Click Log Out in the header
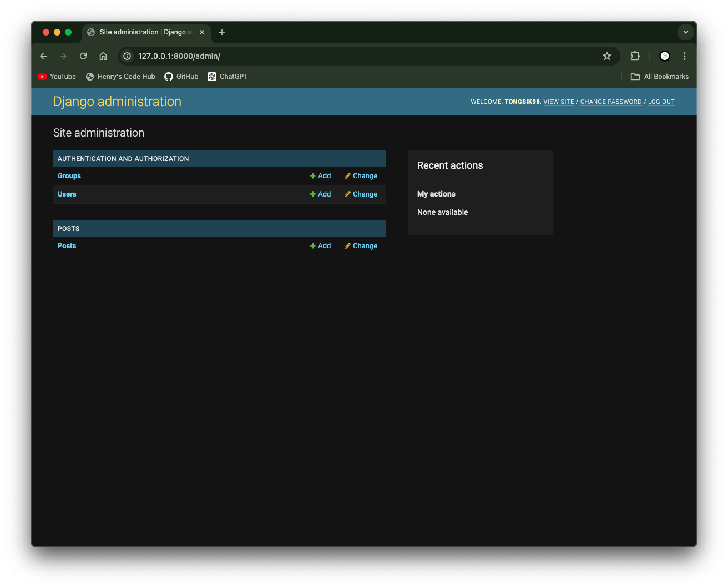The width and height of the screenshot is (728, 588). point(661,102)
